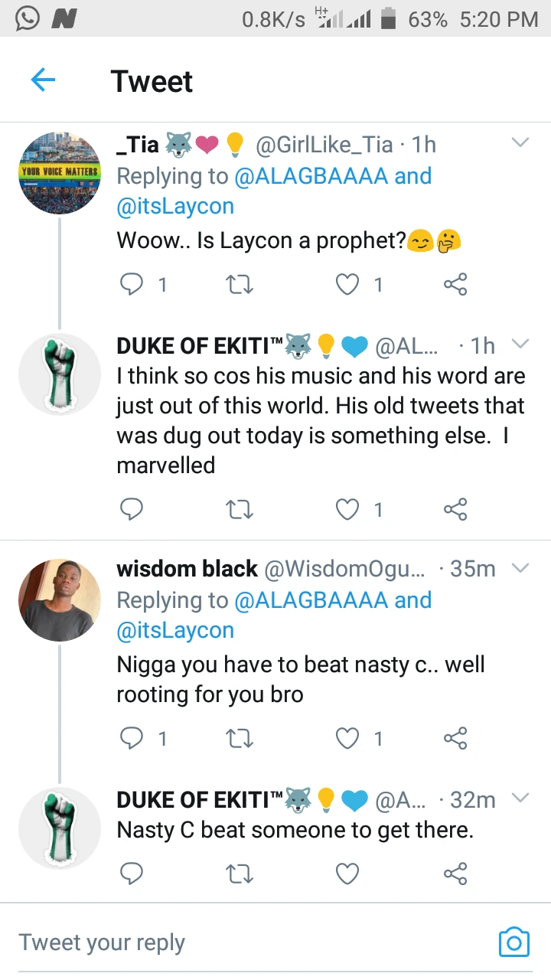
Task: Share the "Nasty C beat someone" tweet
Action: coord(455,873)
